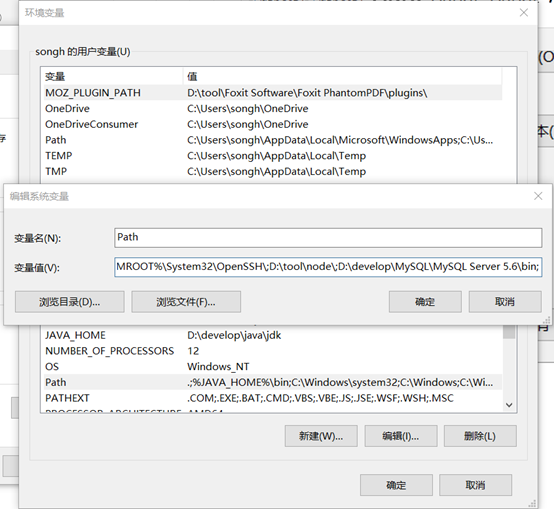Select the OneDrive user variable row

pyautogui.click(x=272, y=108)
